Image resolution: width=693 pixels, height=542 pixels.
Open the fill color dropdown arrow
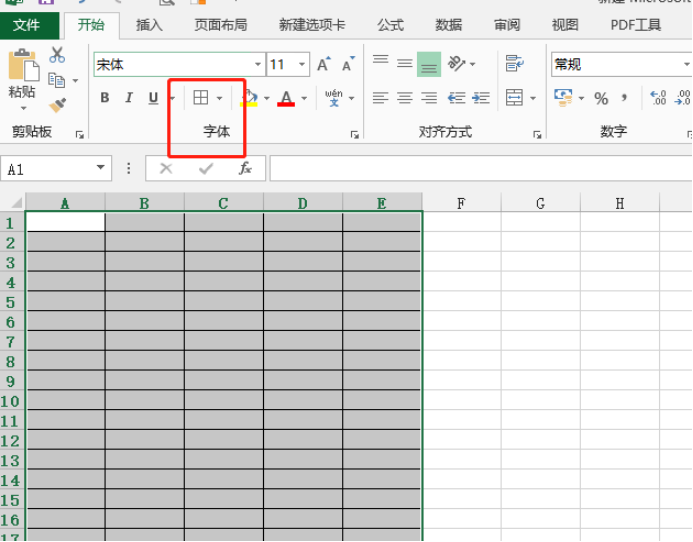(267, 98)
